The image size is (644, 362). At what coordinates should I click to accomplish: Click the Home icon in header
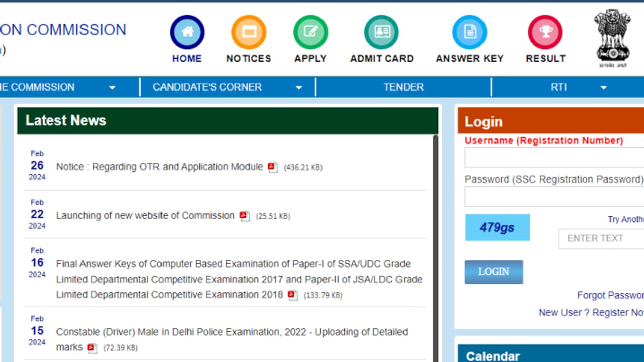click(187, 32)
